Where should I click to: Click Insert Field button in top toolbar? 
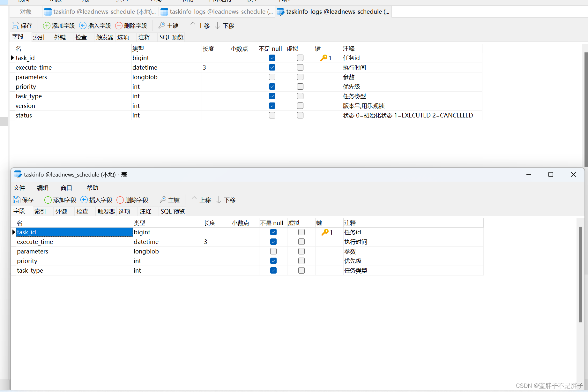pyautogui.click(x=95, y=26)
